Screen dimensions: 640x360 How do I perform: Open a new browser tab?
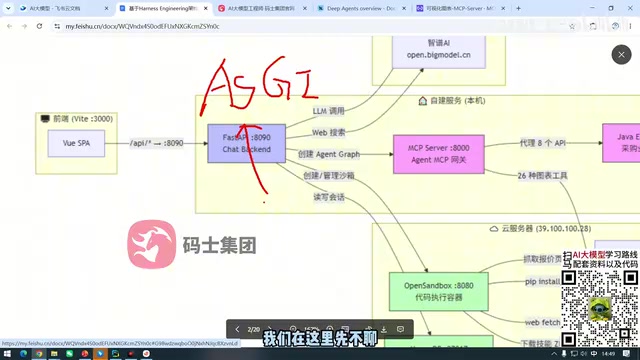[x=518, y=8]
